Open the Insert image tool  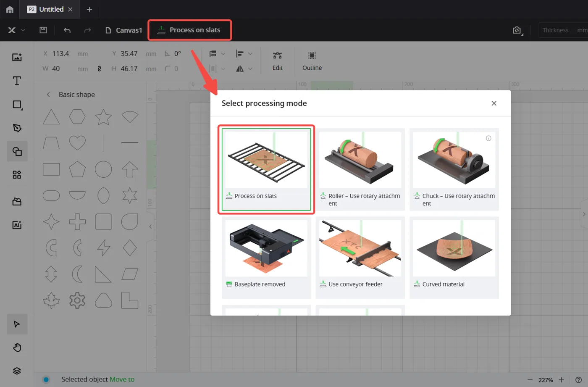17,57
